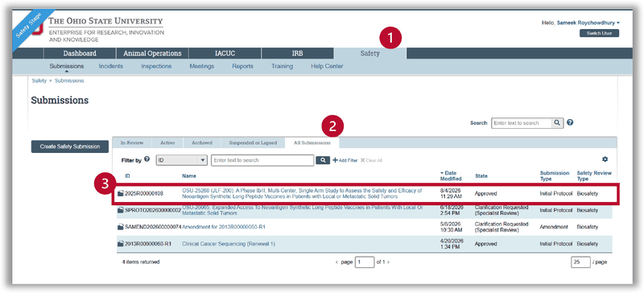Open Help Center in the sub-navigation

pyautogui.click(x=327, y=66)
